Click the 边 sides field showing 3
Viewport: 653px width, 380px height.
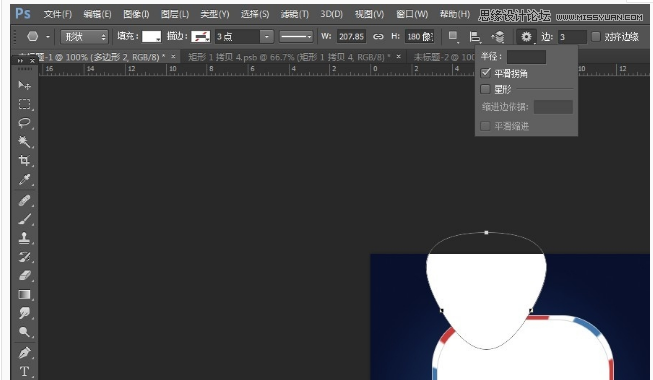pyautogui.click(x=572, y=37)
